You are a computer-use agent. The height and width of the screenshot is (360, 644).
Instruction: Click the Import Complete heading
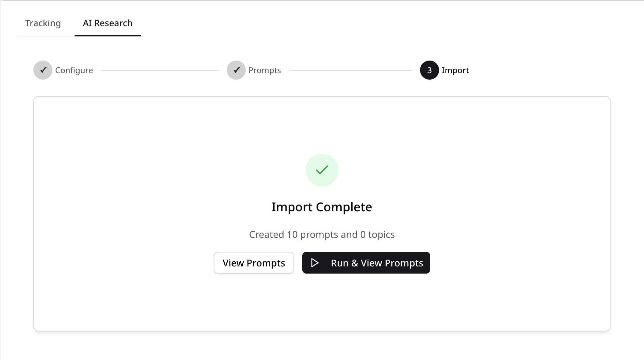[322, 207]
